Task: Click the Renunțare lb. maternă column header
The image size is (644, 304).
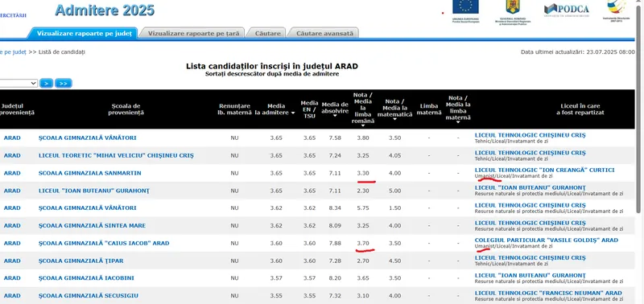Action: click(x=234, y=109)
